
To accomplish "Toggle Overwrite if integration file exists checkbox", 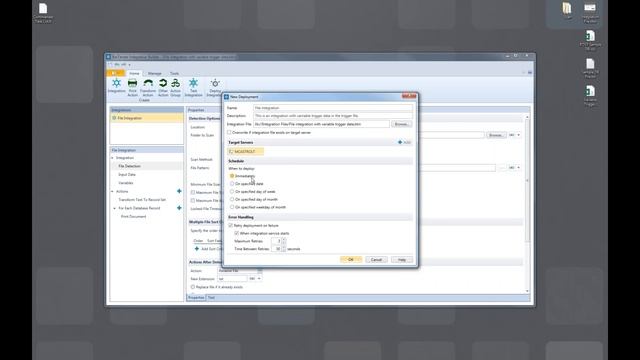I will tap(229, 132).
